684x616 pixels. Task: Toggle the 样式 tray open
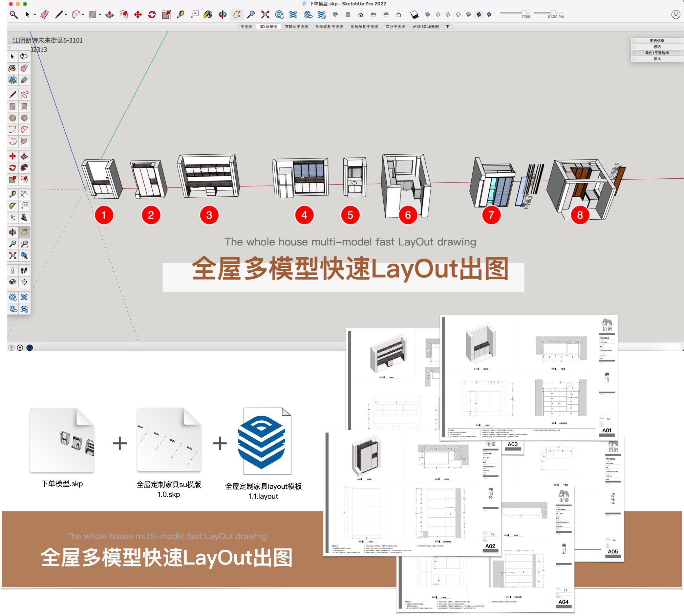[657, 58]
